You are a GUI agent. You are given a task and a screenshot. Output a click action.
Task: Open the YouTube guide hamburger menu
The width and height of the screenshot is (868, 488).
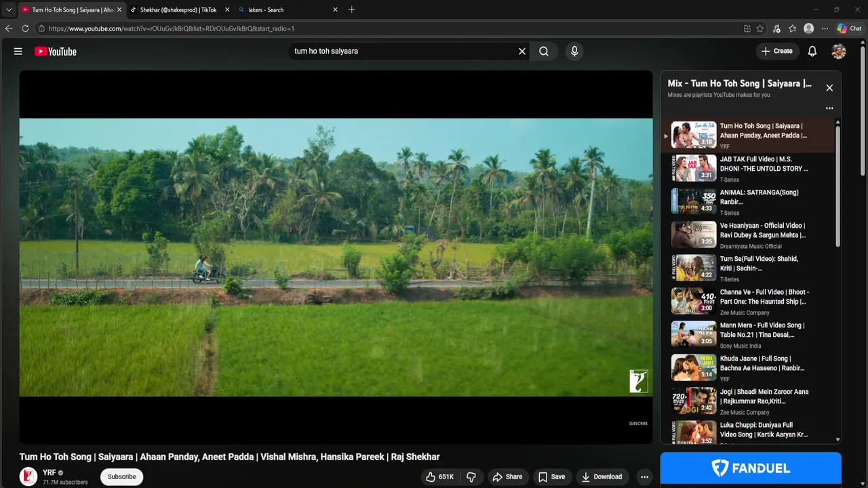click(x=18, y=52)
